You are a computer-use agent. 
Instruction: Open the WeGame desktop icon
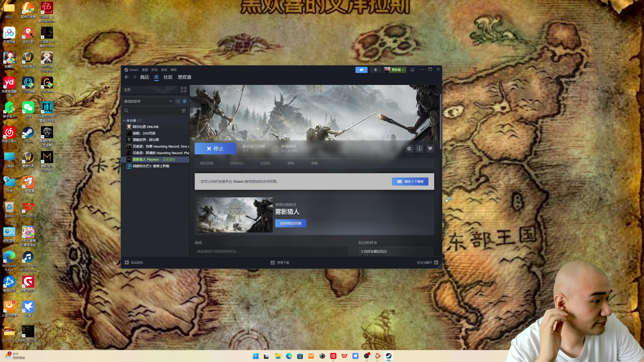[47, 85]
